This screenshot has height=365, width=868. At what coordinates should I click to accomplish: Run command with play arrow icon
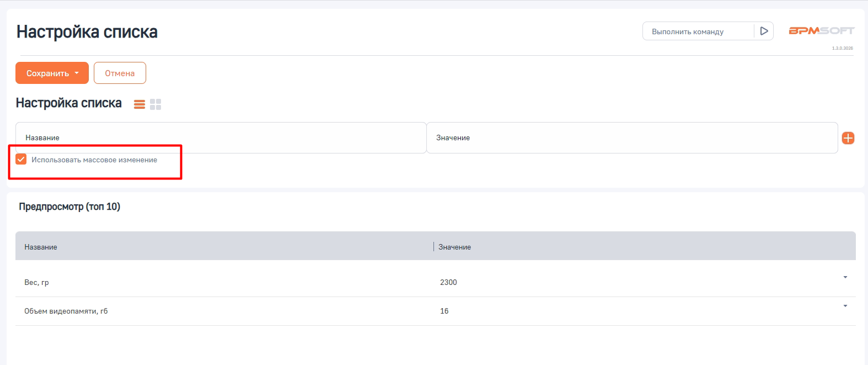click(x=764, y=31)
